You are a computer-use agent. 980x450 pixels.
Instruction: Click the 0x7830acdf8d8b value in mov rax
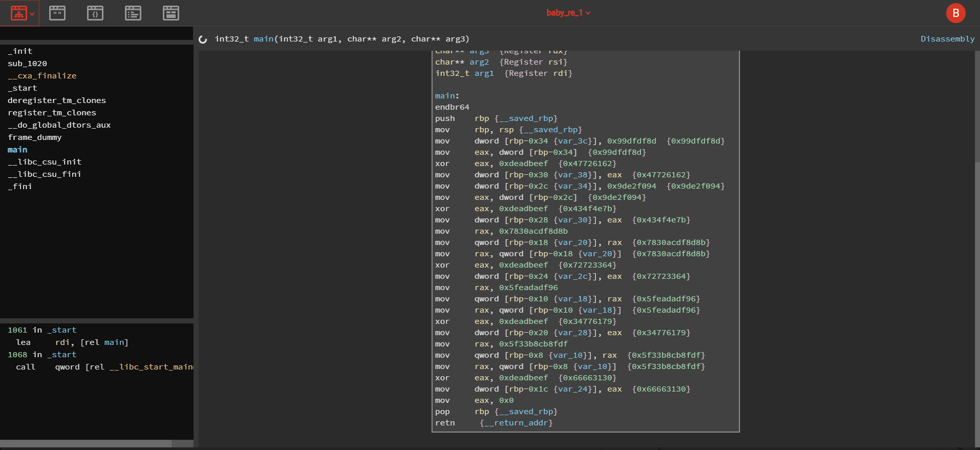(x=534, y=231)
